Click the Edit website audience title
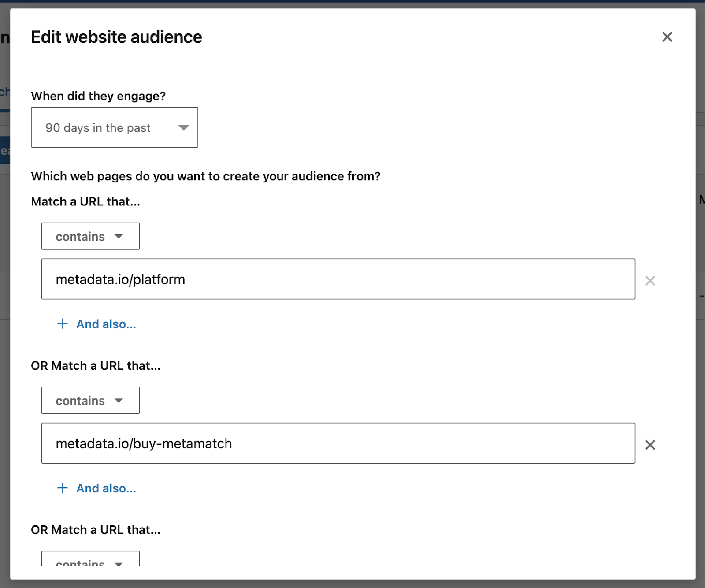 pos(116,37)
